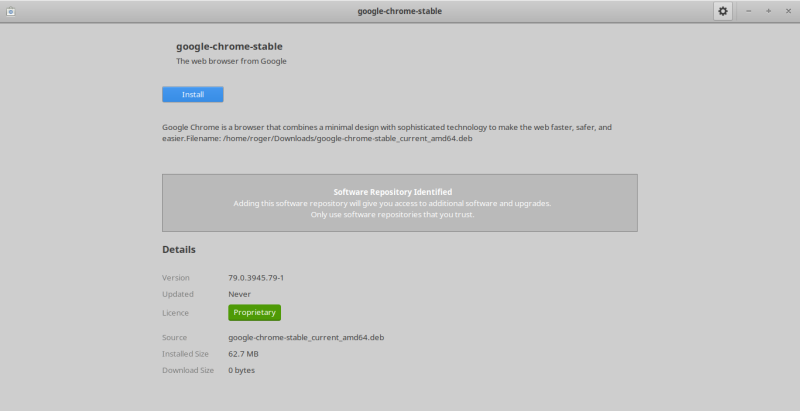800x411 pixels.
Task: Click the green Proprietary licence badge
Action: pyautogui.click(x=254, y=313)
